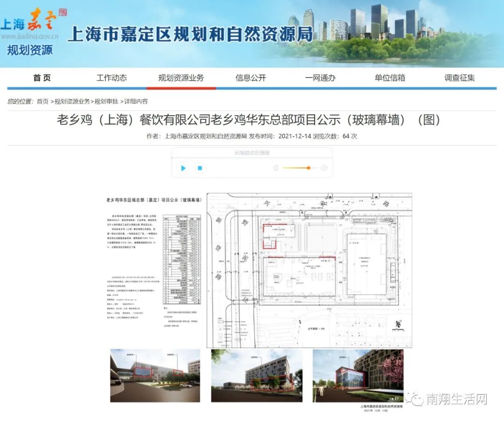Stop the audio playback with the square button
The height and width of the screenshot is (421, 504).
(200, 168)
